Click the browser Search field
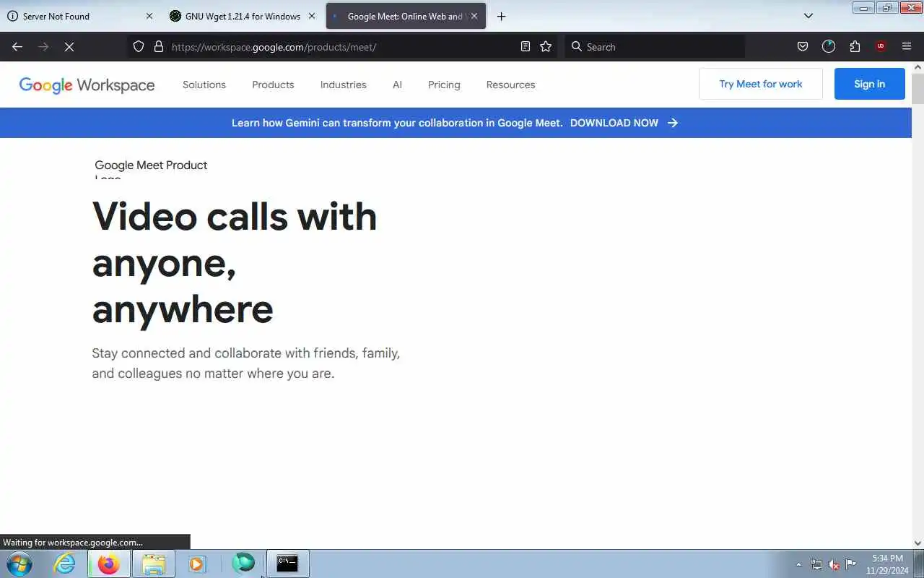The width and height of the screenshot is (924, 578). click(655, 47)
